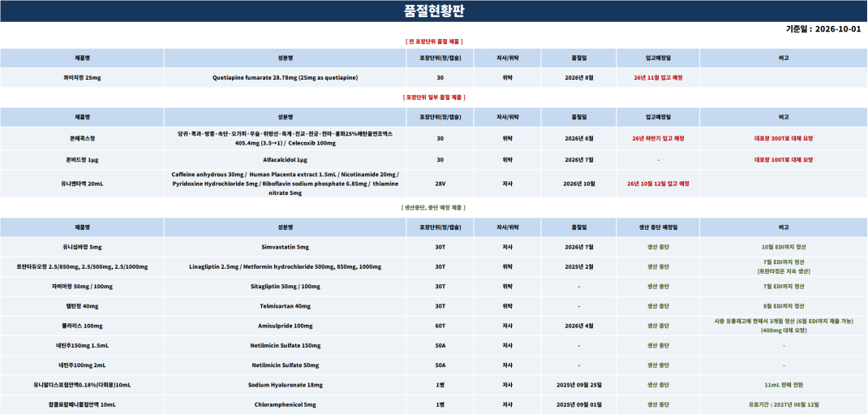The image size is (868, 415).
Task: Click the Alfacalcidol 1μg ingredient cell
Action: [285, 160]
